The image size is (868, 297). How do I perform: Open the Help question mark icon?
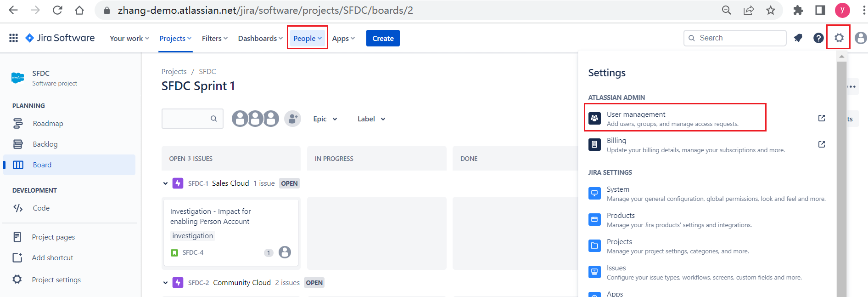tap(818, 38)
